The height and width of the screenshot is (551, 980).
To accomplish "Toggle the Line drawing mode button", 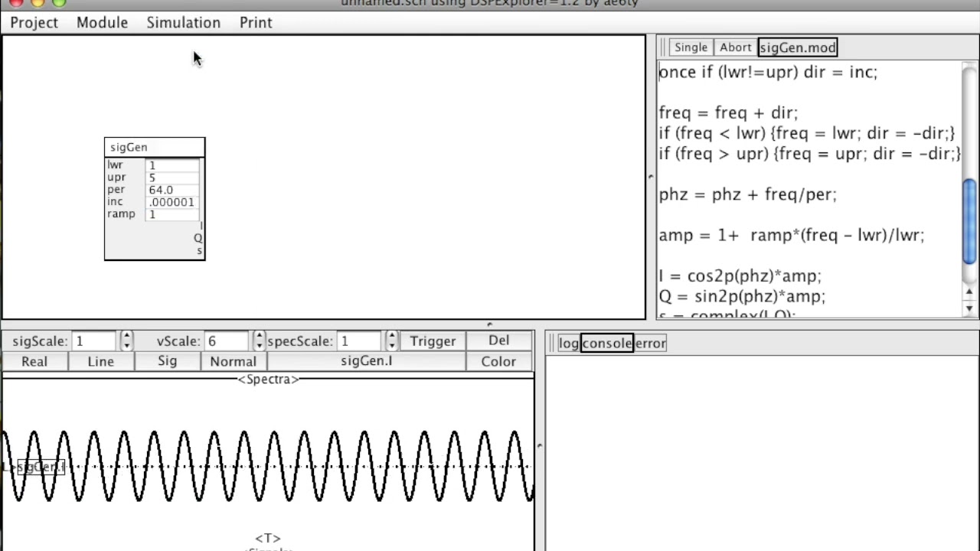I will click(x=100, y=361).
